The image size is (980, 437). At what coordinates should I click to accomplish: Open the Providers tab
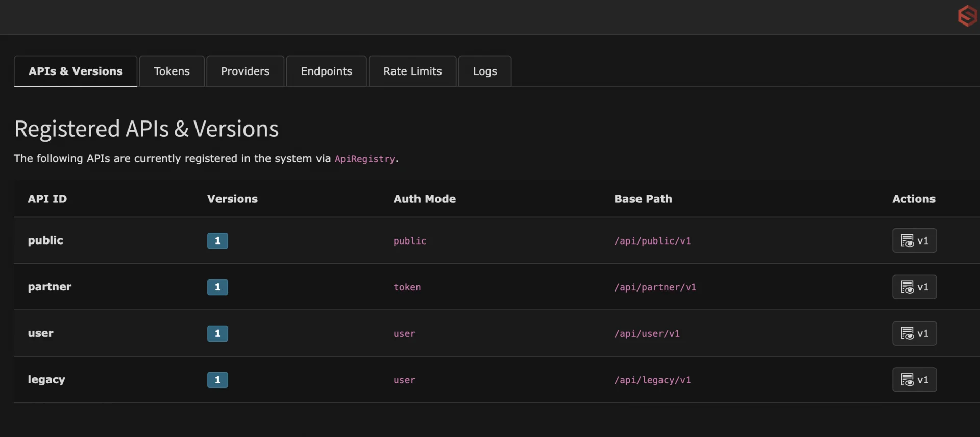245,71
